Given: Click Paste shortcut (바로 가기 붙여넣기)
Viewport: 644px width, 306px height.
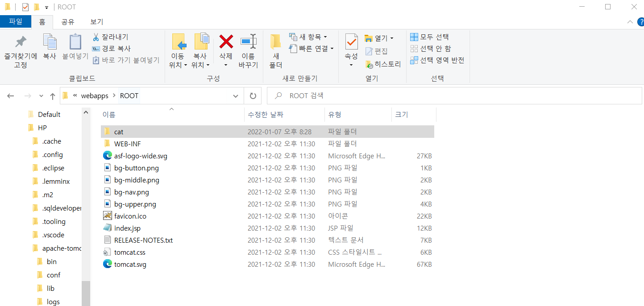Looking at the screenshot, I should (x=126, y=60).
